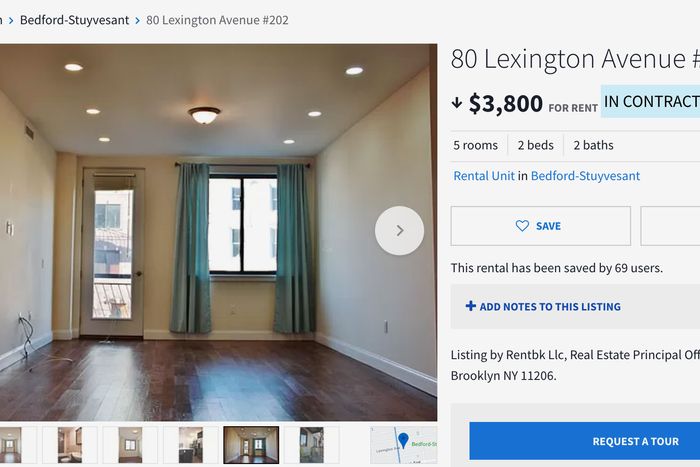The width and height of the screenshot is (700, 467).
Task: Select the highlighted living room thumbnail
Action: (251, 445)
